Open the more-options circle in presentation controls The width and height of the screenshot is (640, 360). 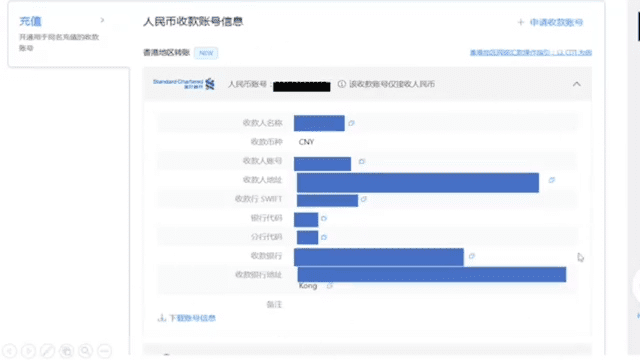pyautogui.click(x=104, y=351)
